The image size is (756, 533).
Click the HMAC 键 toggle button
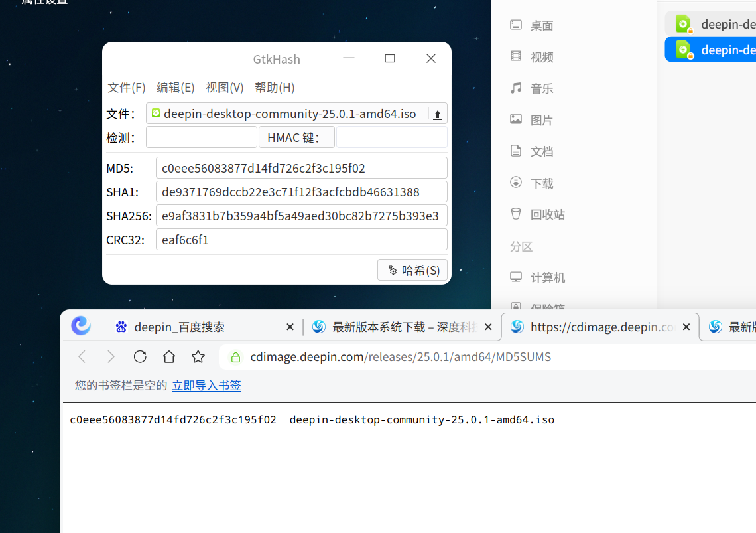click(x=296, y=137)
